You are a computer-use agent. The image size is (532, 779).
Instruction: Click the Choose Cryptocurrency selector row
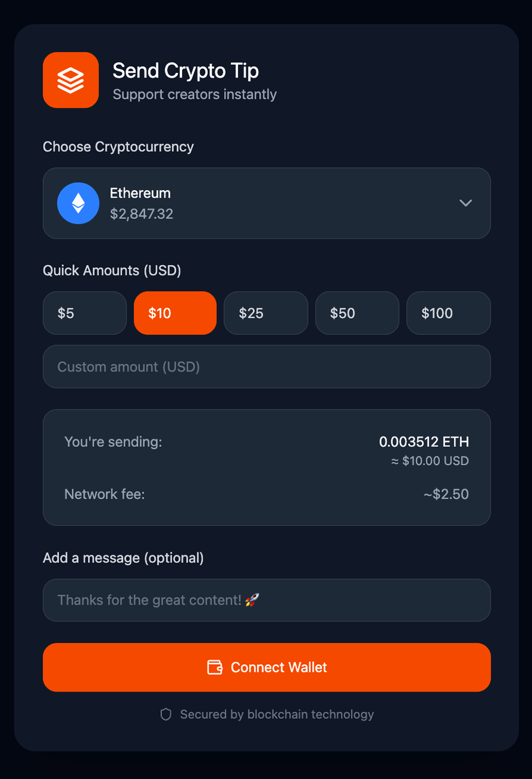(267, 203)
